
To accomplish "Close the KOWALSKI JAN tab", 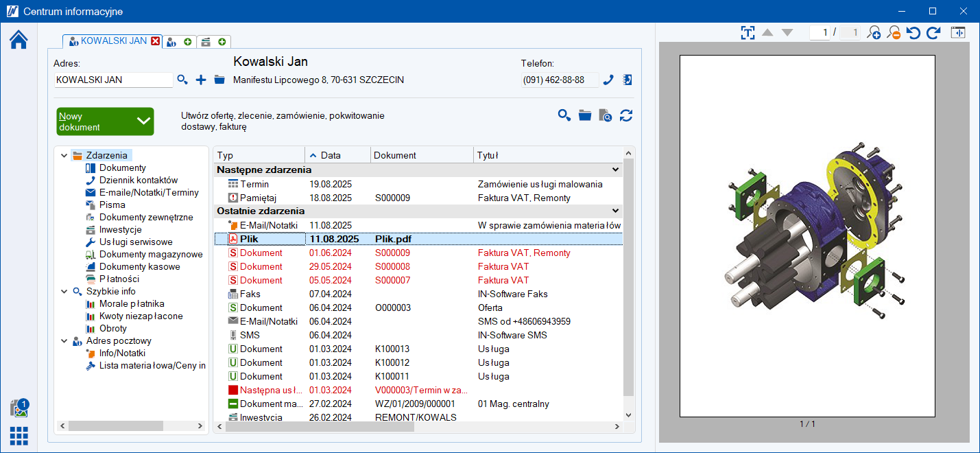I will tap(156, 41).
